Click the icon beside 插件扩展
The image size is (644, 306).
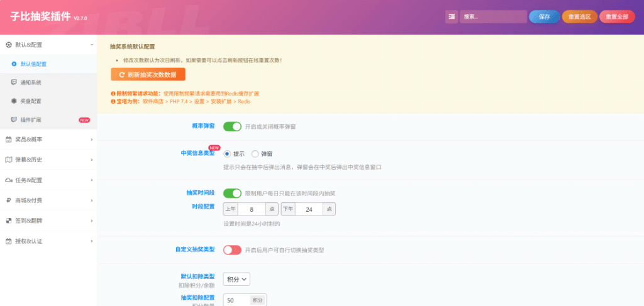coord(14,120)
